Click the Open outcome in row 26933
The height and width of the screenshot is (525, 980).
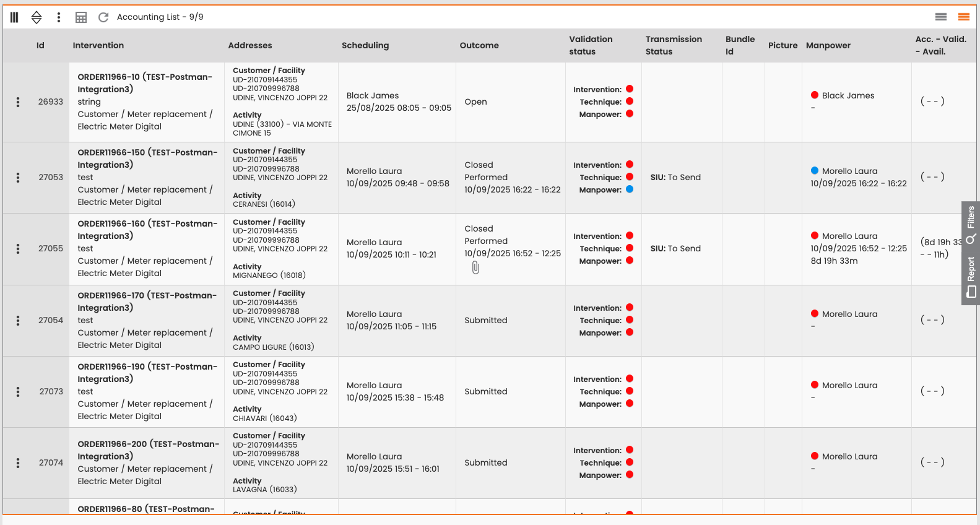[475, 102]
